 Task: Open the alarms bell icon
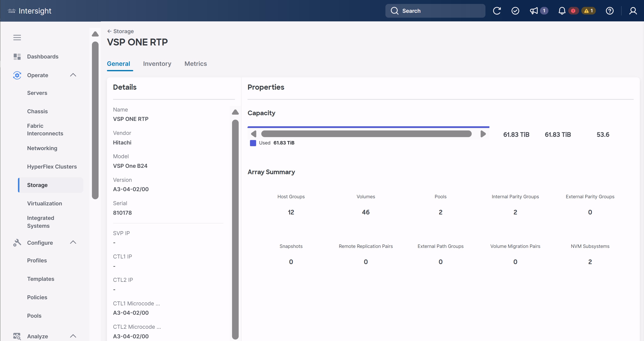(562, 11)
